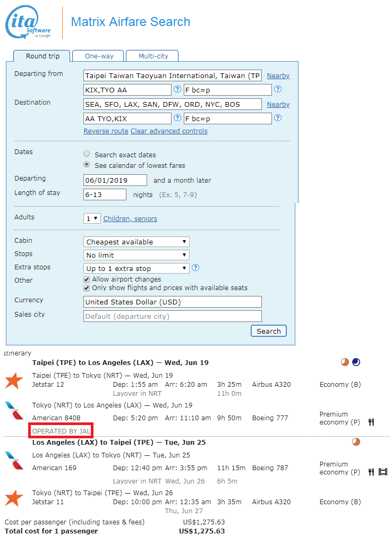
Task: Click the Departing date field 06/01/2019
Action: 115,180
